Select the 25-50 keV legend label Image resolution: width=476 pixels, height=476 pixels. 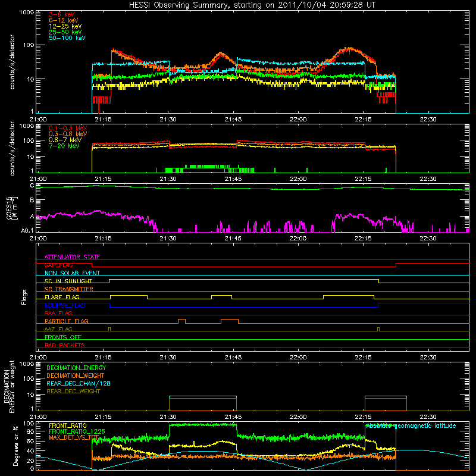tap(65, 32)
